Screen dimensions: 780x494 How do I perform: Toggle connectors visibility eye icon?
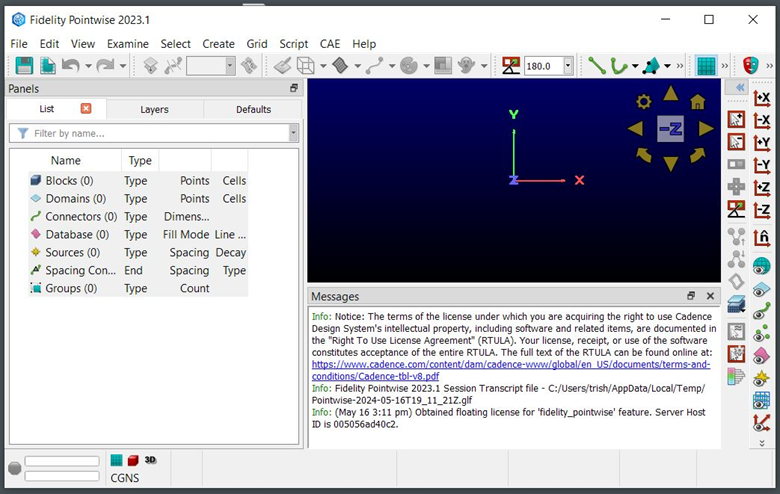click(x=761, y=311)
